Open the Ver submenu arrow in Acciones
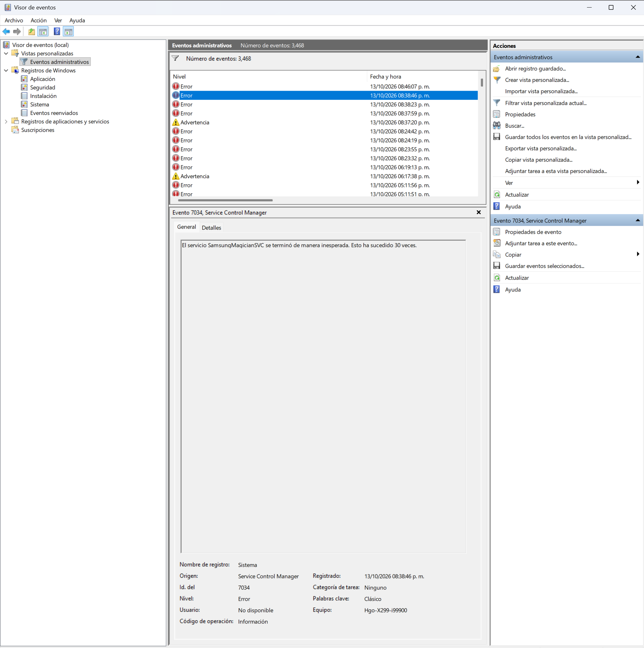Viewport: 644px width, 648px height. click(x=638, y=182)
